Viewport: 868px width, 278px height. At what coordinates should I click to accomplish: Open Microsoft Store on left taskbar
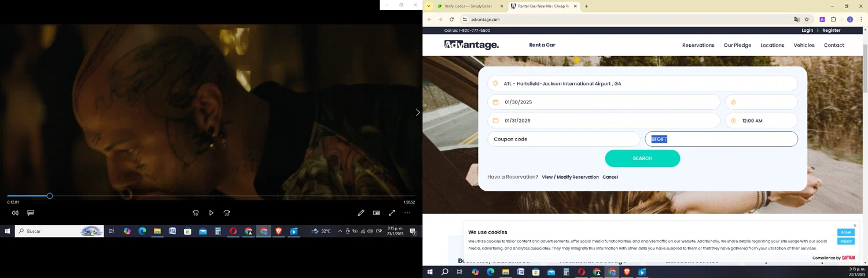[x=187, y=231]
